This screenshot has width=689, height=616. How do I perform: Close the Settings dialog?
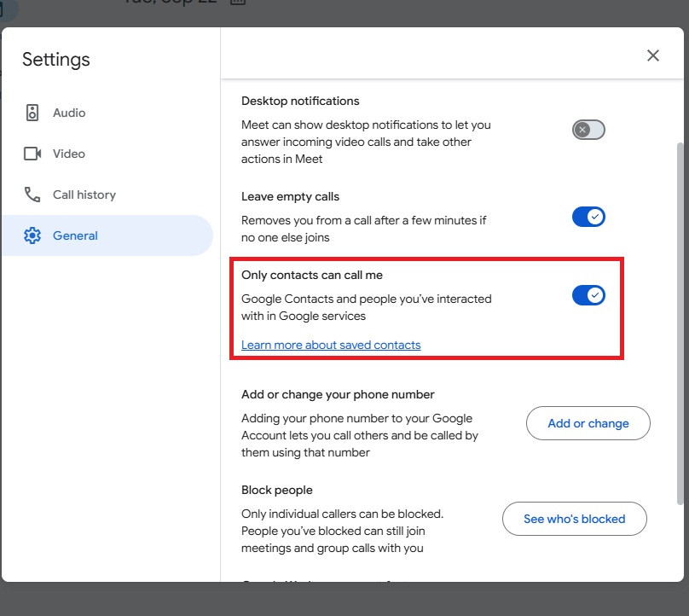[x=653, y=55]
